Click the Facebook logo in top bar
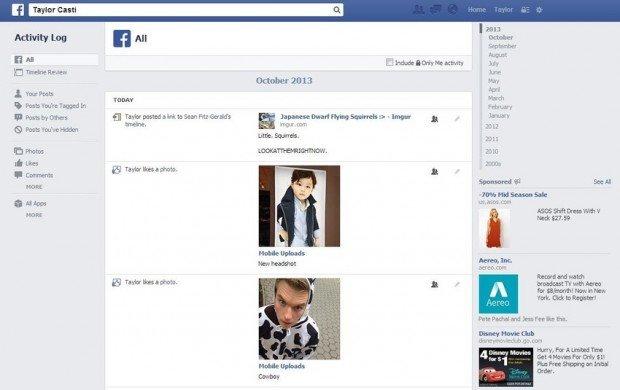Viewport: 620px width, 390px height. [x=18, y=9]
